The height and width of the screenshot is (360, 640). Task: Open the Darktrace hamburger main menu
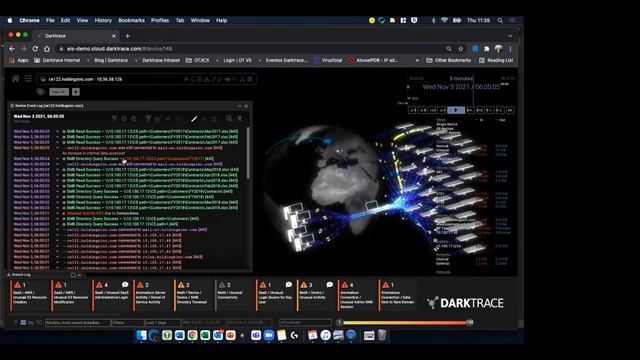click(x=28, y=79)
